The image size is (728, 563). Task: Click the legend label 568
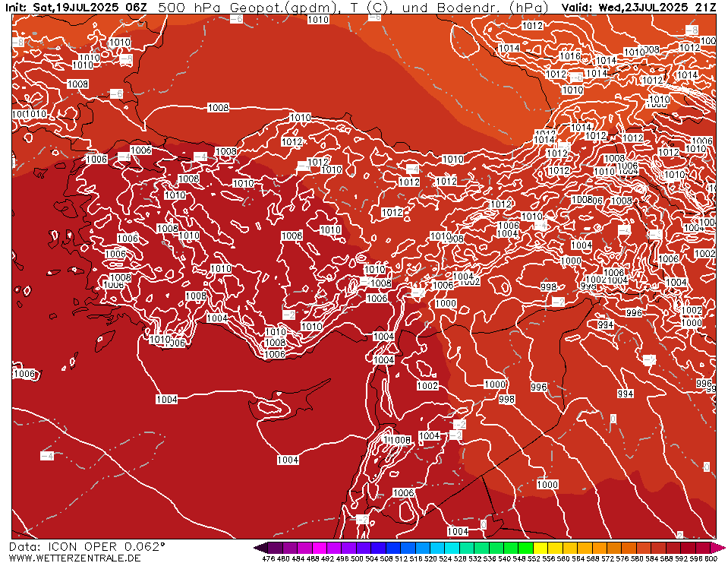tap(592, 558)
